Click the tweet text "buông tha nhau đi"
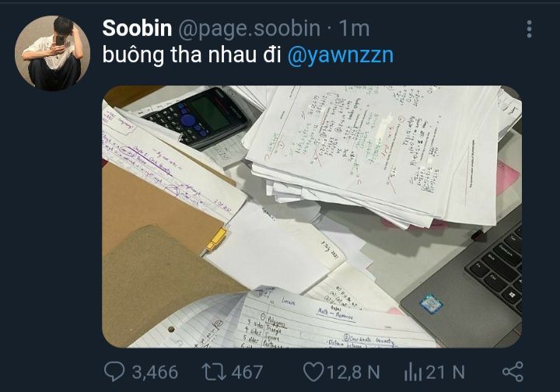This screenshot has height=392, width=560. tap(192, 54)
